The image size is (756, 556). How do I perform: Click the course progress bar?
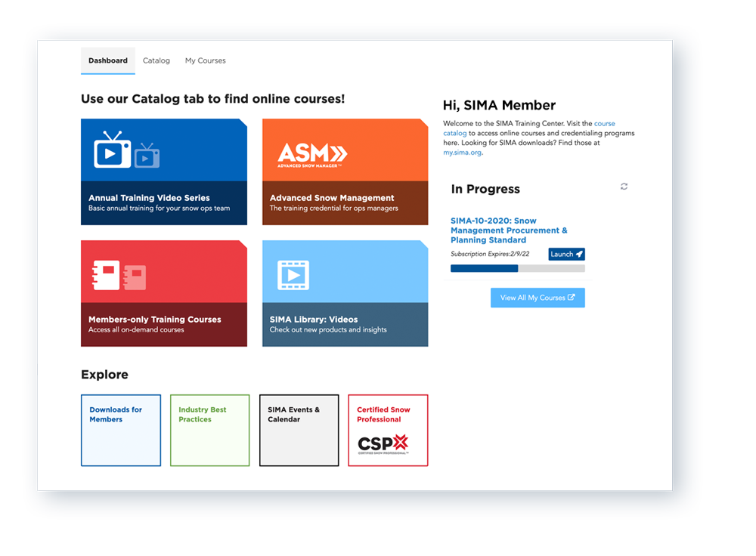tap(518, 268)
